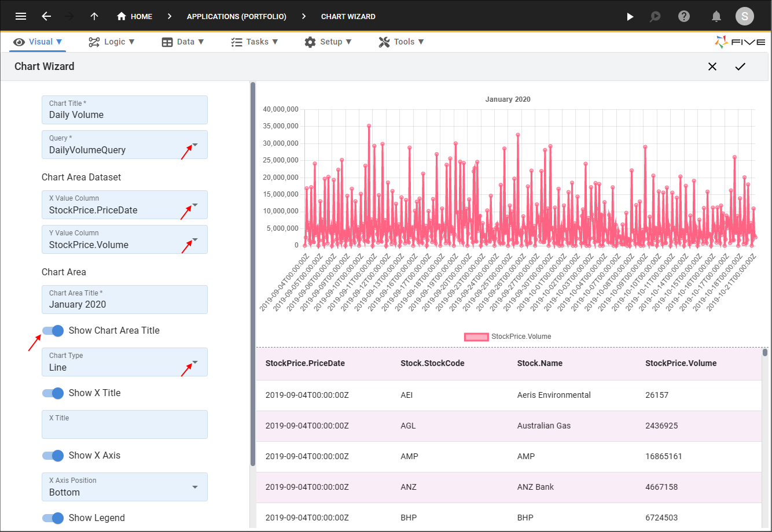This screenshot has width=772, height=532.
Task: Open the Query dropdown
Action: (x=195, y=145)
